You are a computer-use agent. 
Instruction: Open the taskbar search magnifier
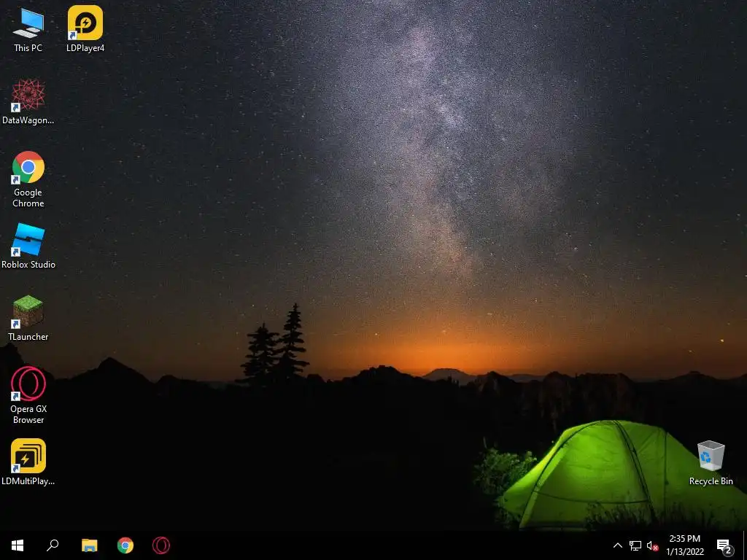(x=53, y=545)
